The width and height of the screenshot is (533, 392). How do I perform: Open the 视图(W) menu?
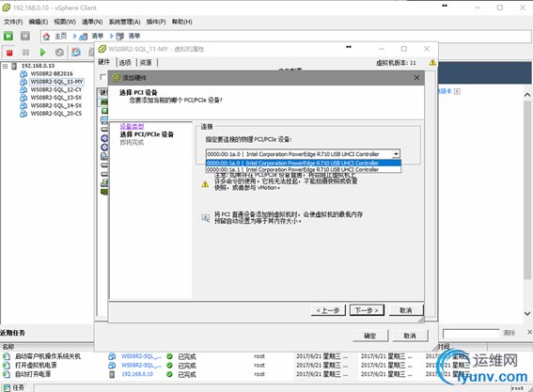pos(65,22)
